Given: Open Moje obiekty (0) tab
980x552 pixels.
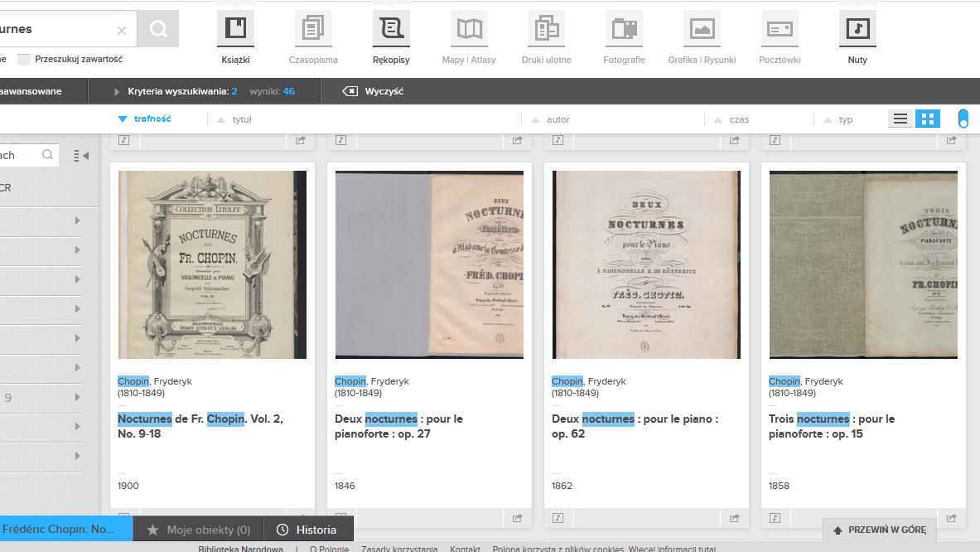Looking at the screenshot, I should (199, 530).
